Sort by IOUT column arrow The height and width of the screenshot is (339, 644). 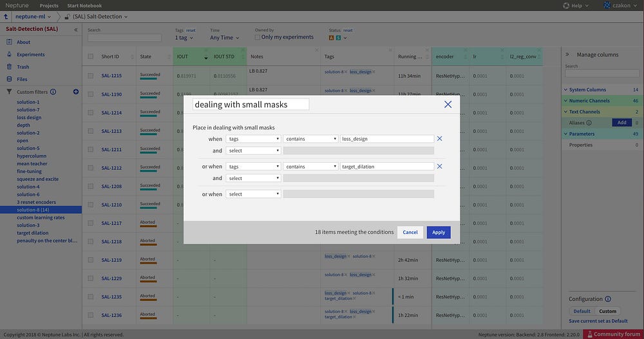pyautogui.click(x=206, y=58)
